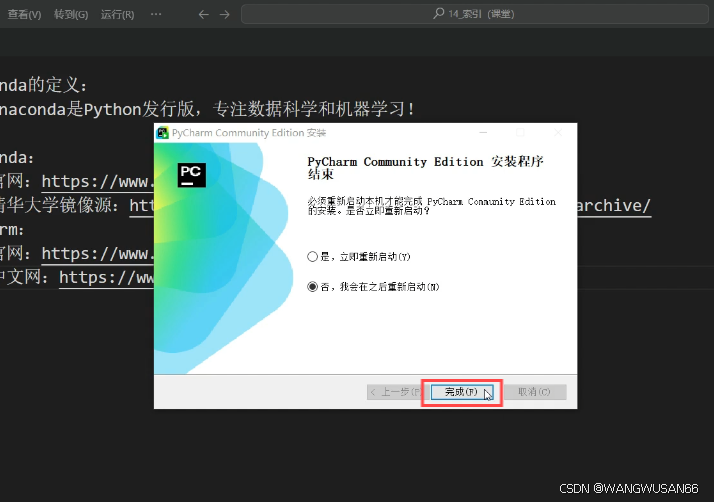Image resolution: width=714 pixels, height=502 pixels.
Task: Go back with the left arrow icon
Action: 204,15
